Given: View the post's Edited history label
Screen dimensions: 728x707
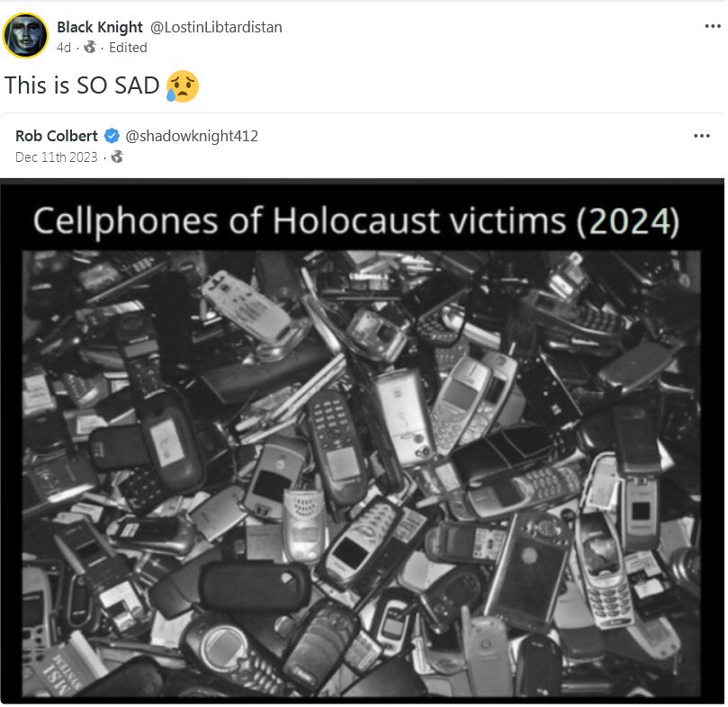Looking at the screenshot, I should (128, 48).
